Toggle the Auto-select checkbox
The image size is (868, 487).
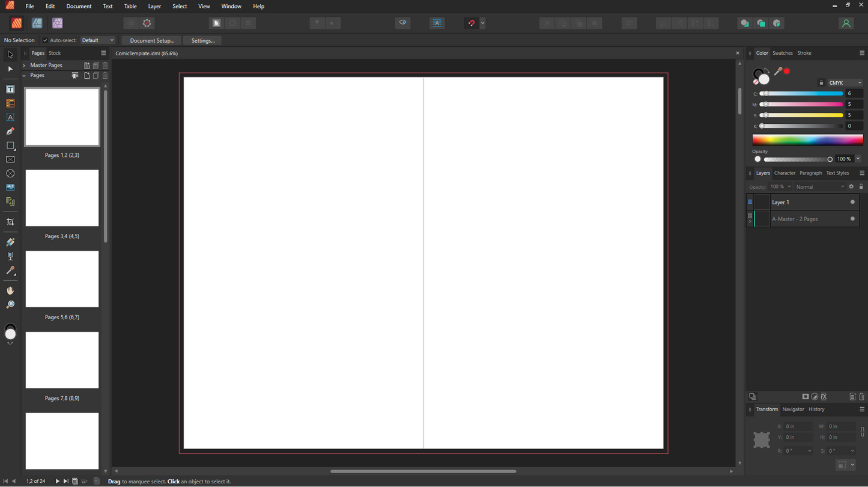[45, 40]
